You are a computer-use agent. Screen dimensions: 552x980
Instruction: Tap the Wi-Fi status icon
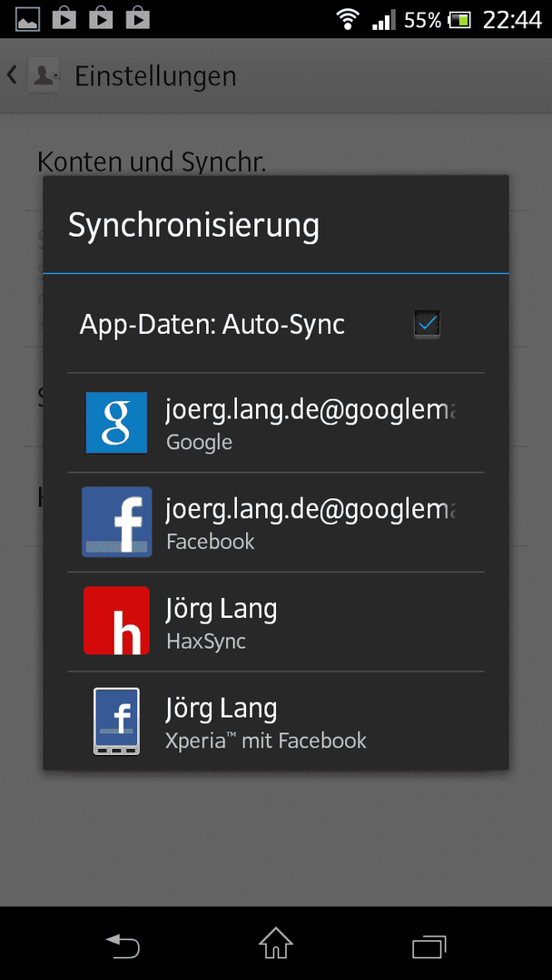tap(346, 19)
